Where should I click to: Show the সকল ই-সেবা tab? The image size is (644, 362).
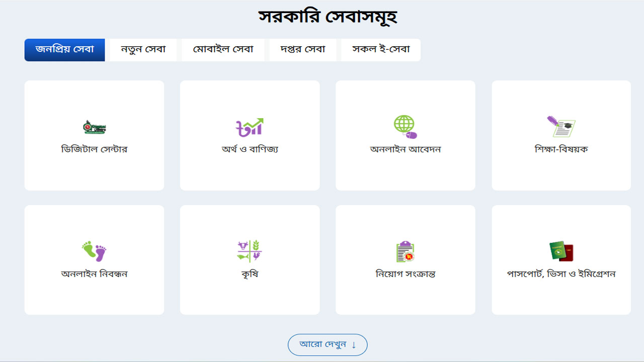click(x=380, y=50)
